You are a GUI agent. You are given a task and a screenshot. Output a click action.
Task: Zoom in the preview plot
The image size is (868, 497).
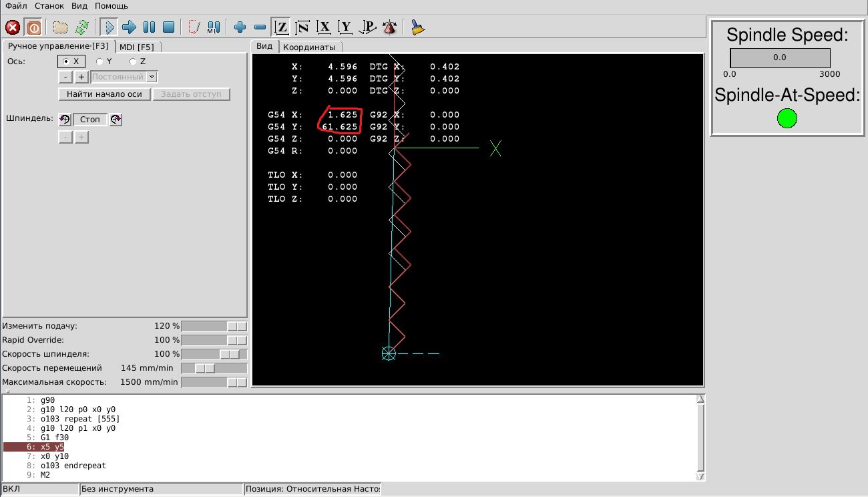point(240,27)
